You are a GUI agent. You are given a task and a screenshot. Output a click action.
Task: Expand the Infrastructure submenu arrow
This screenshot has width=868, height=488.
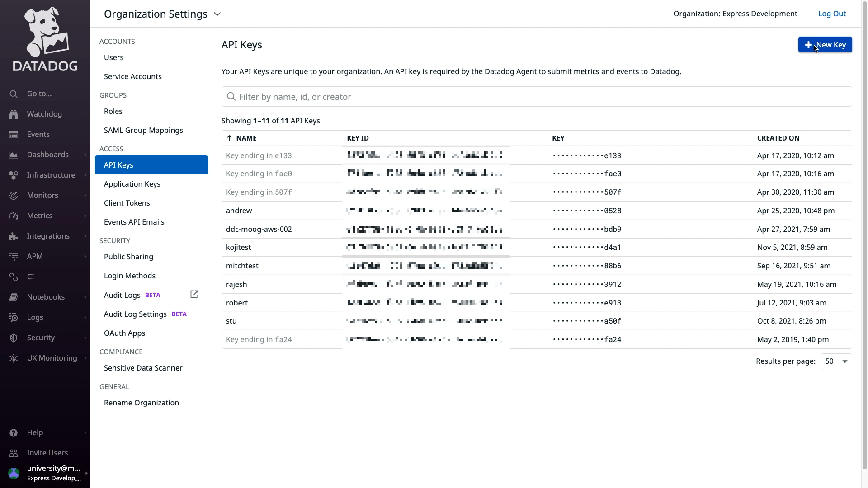point(85,175)
